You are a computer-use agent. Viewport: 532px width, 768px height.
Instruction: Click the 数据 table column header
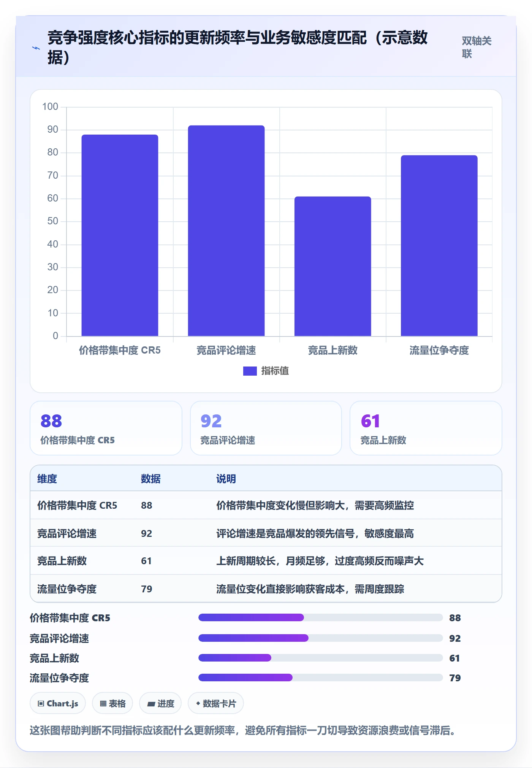point(150,479)
